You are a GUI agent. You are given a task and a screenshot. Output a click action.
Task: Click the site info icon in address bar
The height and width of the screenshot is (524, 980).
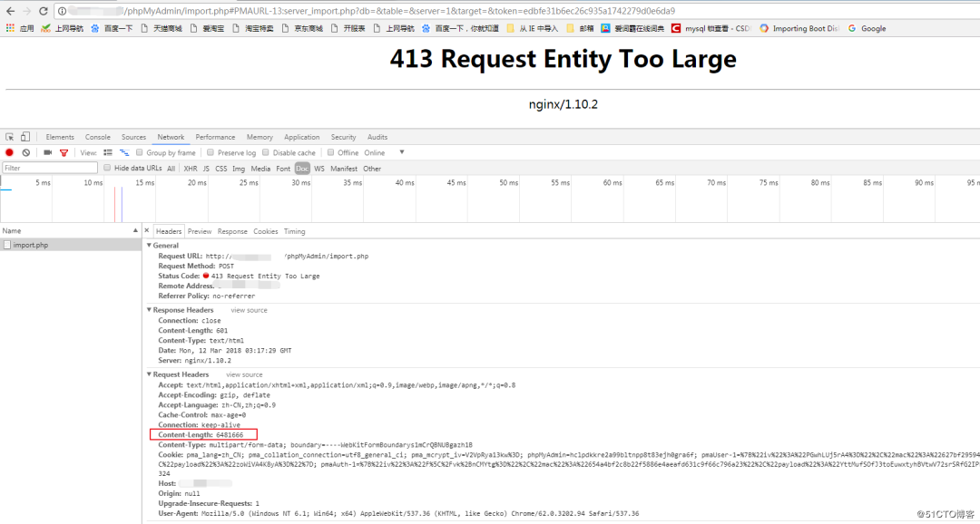coord(62,11)
